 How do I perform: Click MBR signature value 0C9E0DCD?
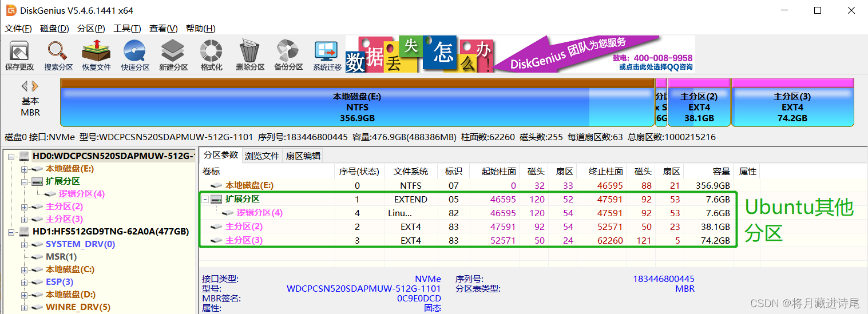[419, 299]
